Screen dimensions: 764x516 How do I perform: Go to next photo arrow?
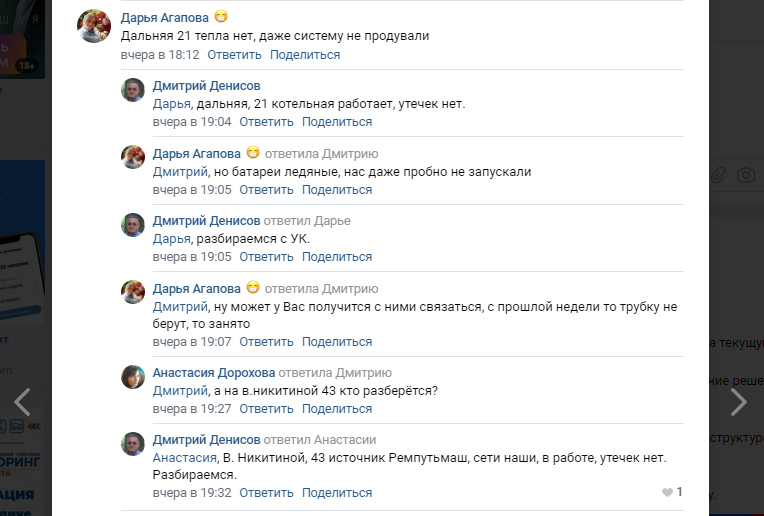click(738, 401)
